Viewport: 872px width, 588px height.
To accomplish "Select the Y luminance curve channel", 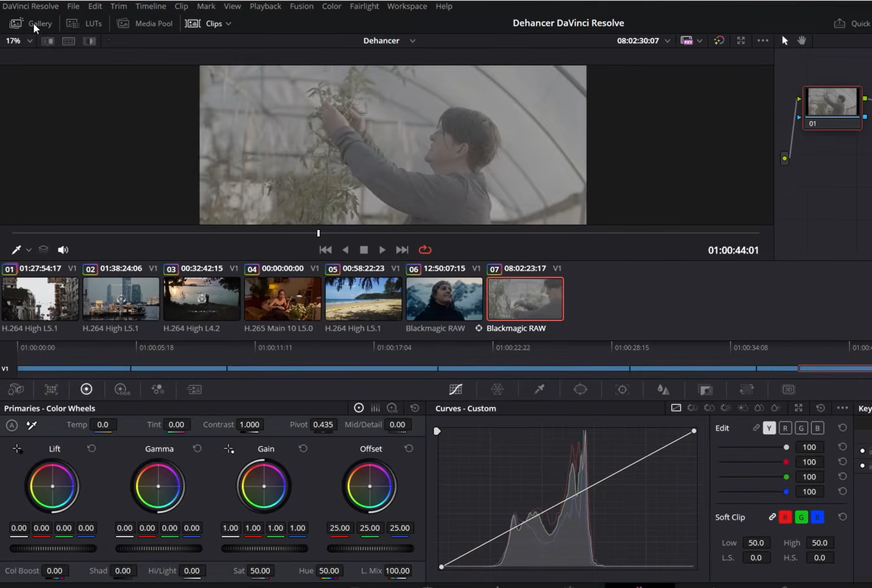I will click(x=768, y=428).
